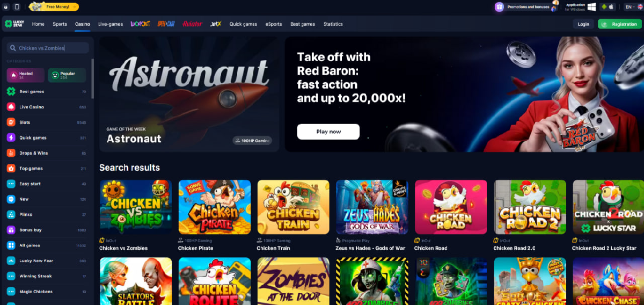Open the Android app download icon
This screenshot has height=305, width=644.
[x=604, y=7]
